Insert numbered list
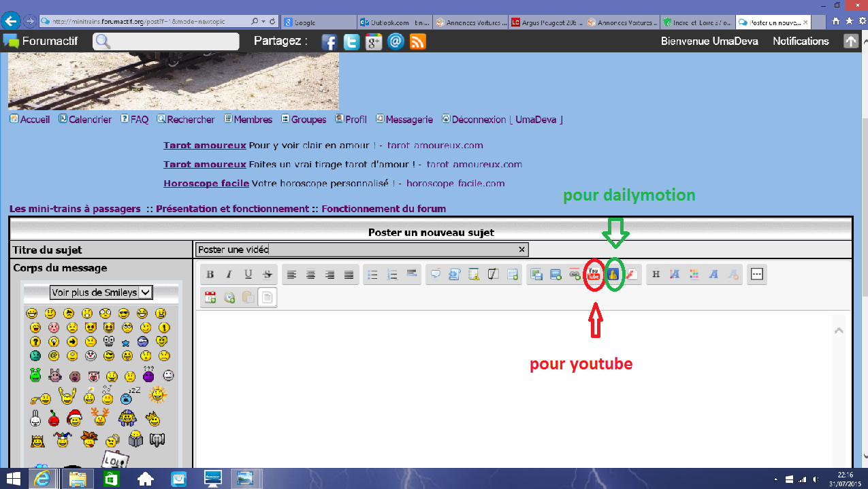This screenshot has height=489, width=868. coord(392,275)
